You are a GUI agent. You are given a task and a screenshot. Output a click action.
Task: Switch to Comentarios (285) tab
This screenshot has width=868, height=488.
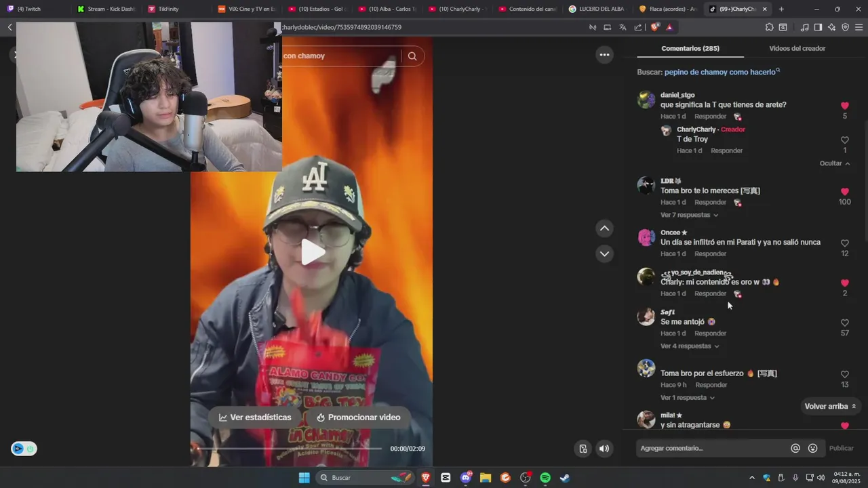tap(690, 48)
